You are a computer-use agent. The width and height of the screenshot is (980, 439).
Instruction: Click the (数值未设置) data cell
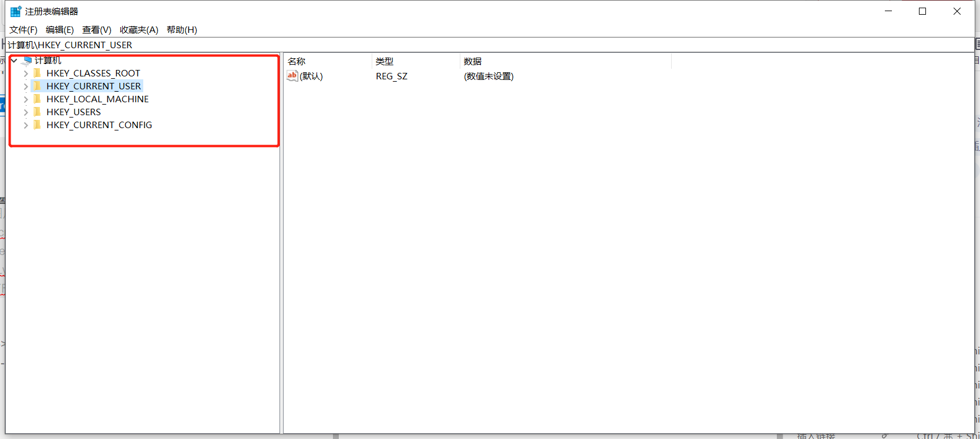489,76
